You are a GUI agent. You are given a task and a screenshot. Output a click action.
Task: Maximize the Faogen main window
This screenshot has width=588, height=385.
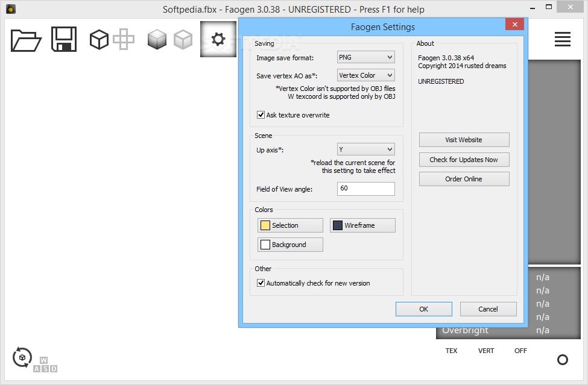coord(549,7)
